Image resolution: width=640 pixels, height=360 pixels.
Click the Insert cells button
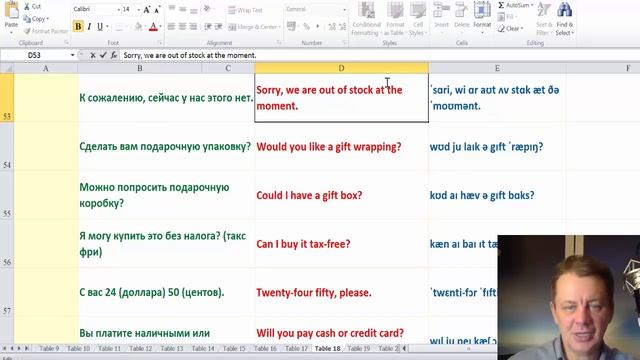441,17
